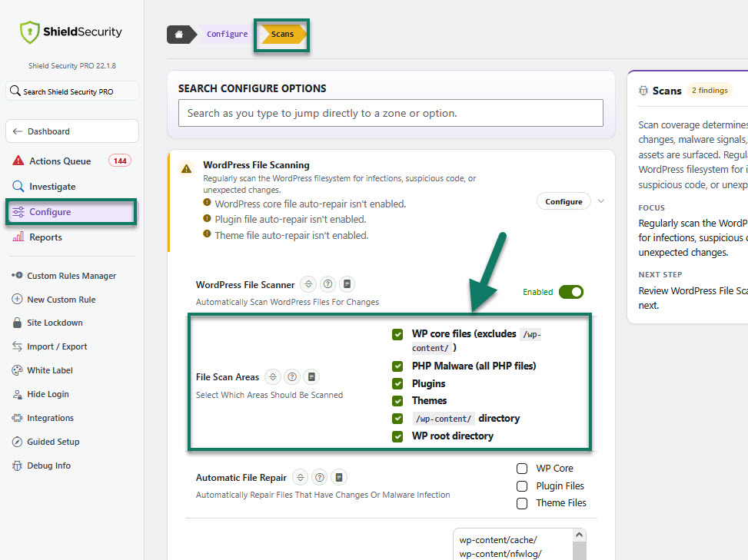Click the Integrations puzzle icon
Image resolution: width=748 pixels, height=560 pixels.
point(17,418)
